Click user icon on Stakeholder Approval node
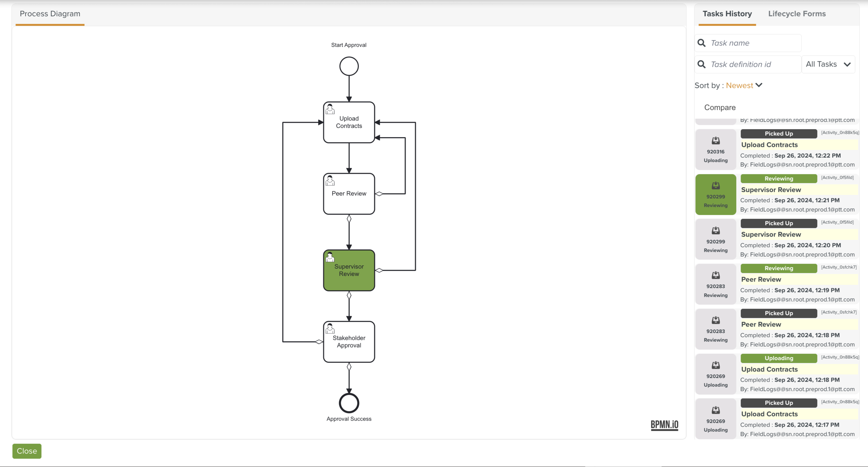The height and width of the screenshot is (467, 868). coord(330,328)
